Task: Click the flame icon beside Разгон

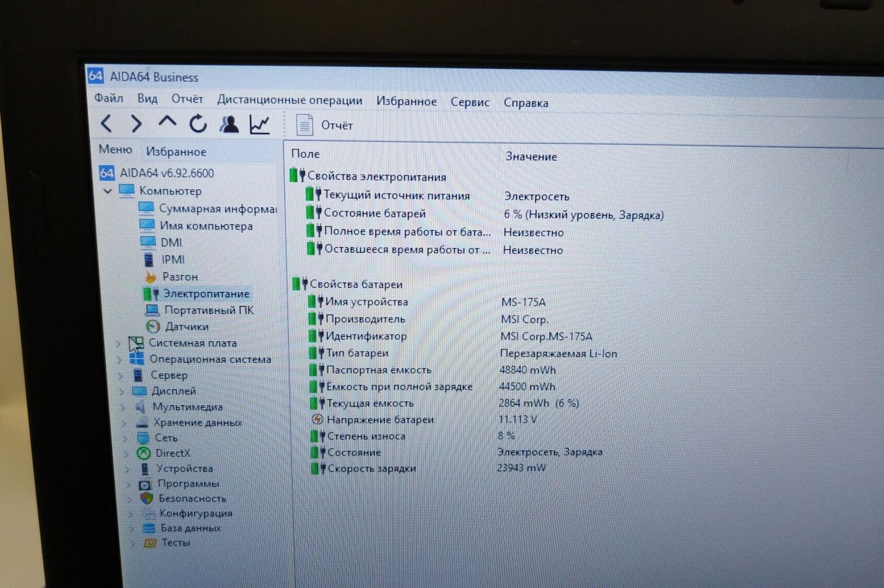Action: click(151, 277)
